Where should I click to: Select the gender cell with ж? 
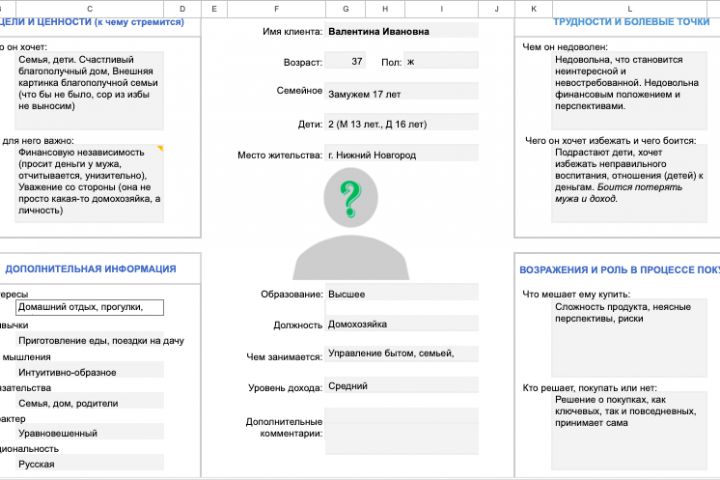pos(441,61)
